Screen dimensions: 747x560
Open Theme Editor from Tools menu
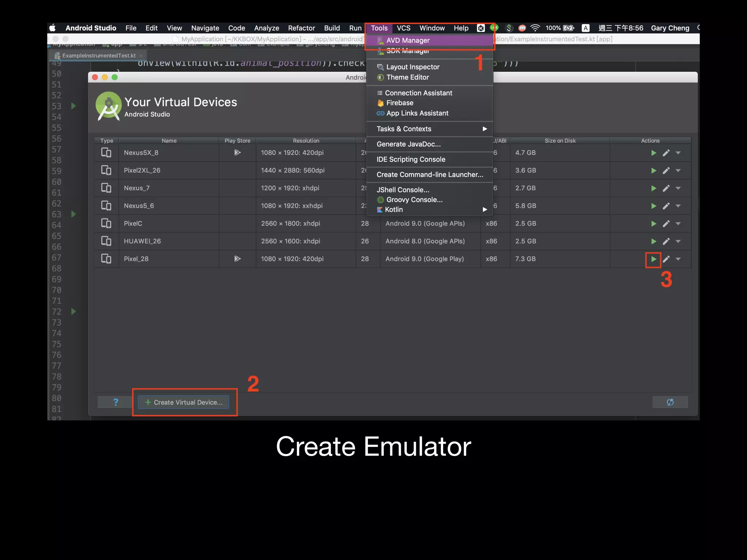pos(430,77)
